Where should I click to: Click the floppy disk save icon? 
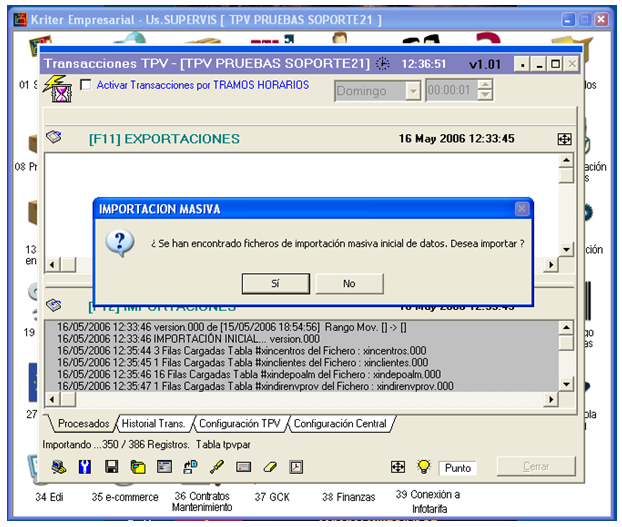pos(112,467)
